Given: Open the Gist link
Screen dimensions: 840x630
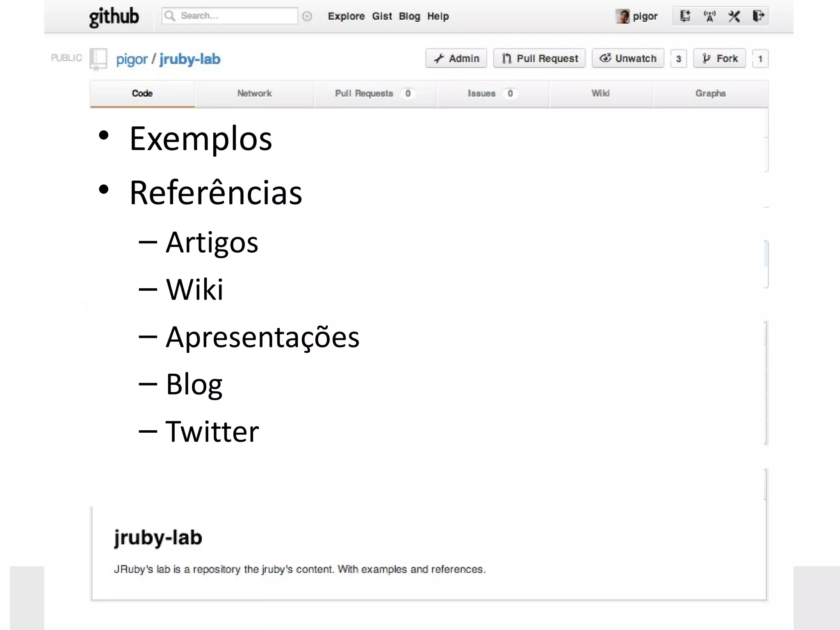Looking at the screenshot, I should pos(382,16).
